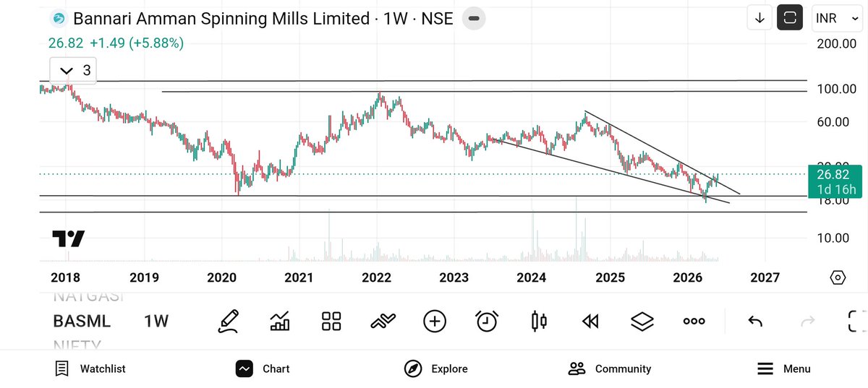
Task: Start bar replay with the rewind icon
Action: tap(590, 321)
